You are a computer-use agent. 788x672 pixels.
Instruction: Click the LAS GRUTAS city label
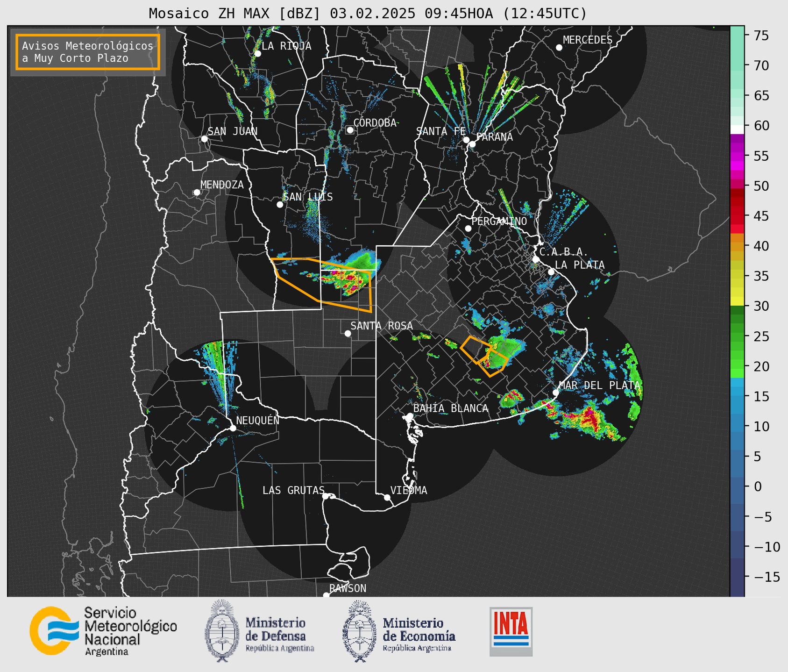pyautogui.click(x=293, y=490)
